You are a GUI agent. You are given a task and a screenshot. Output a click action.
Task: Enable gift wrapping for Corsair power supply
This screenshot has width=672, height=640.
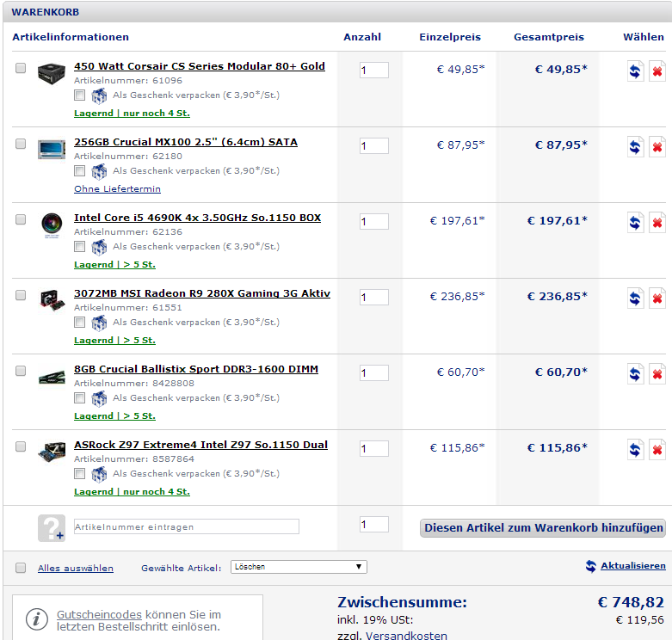pos(79,95)
